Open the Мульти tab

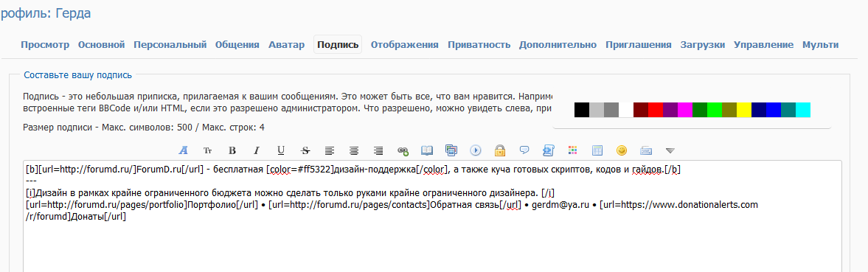[x=820, y=45]
